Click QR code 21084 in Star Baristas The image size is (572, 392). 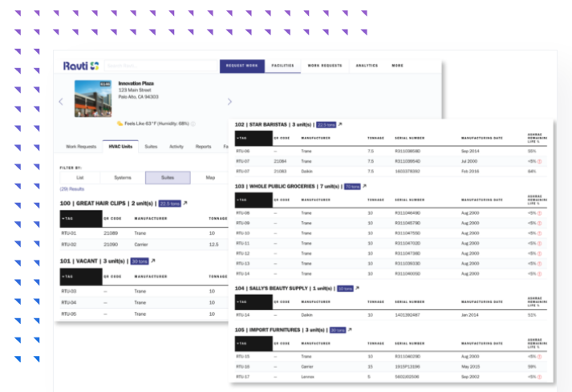click(x=280, y=161)
